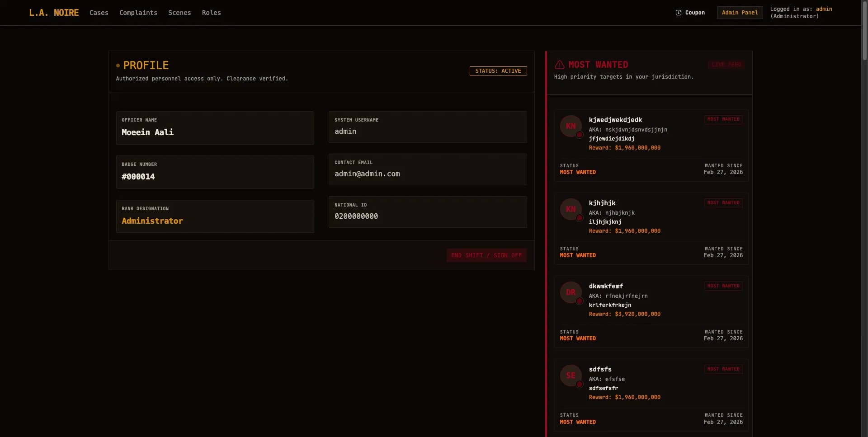Open the sdfsfs wanted entry name
Viewport: 868px width, 437px height.
tap(600, 369)
